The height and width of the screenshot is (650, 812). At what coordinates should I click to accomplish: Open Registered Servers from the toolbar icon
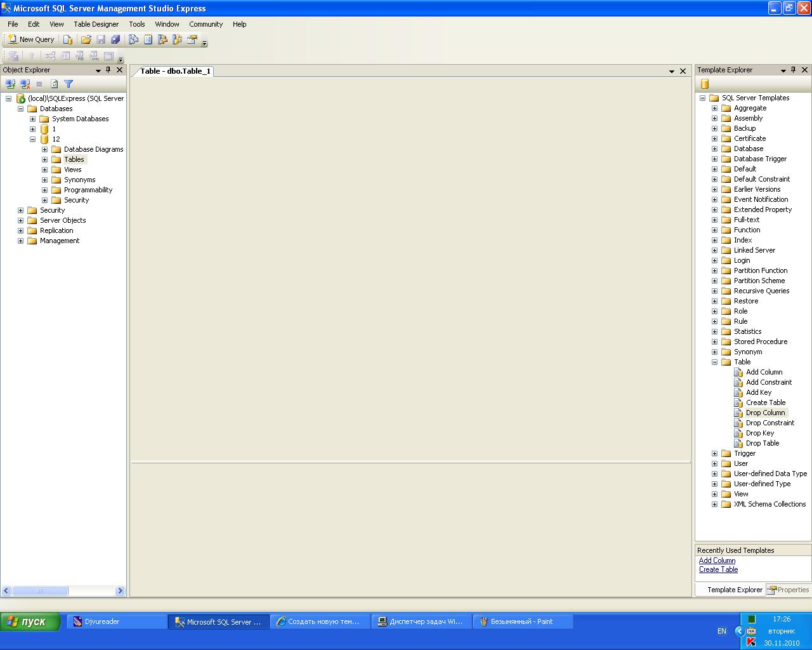(x=133, y=39)
